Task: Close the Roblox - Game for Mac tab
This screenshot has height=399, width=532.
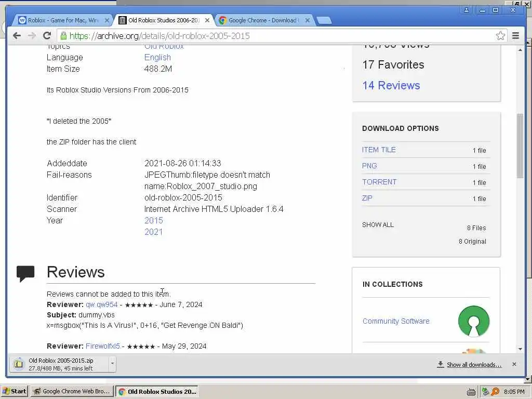Action: tap(107, 20)
